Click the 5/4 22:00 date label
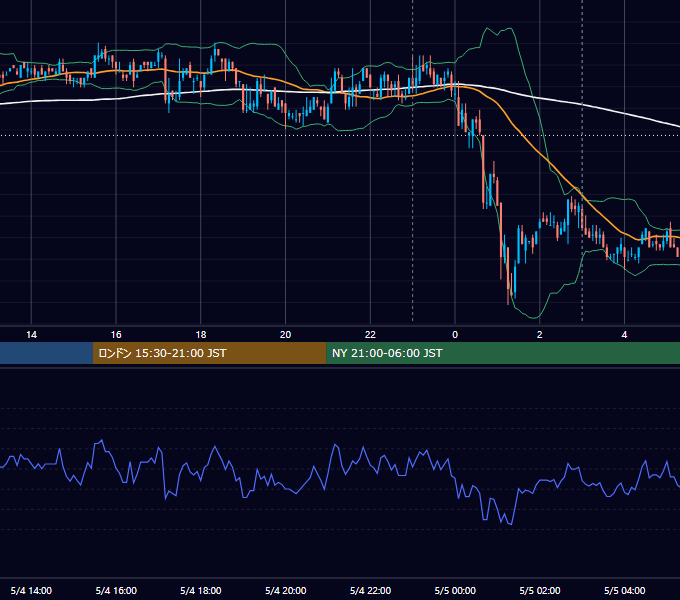This screenshot has width=680, height=600. coord(370,590)
